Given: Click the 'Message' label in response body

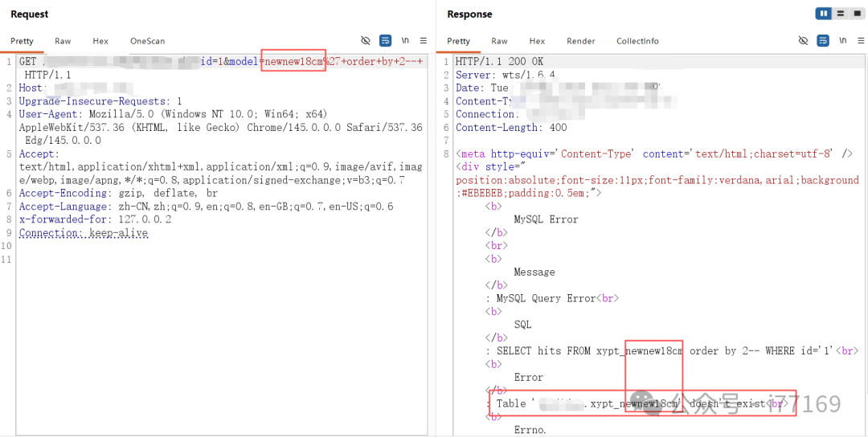Looking at the screenshot, I should tap(534, 272).
